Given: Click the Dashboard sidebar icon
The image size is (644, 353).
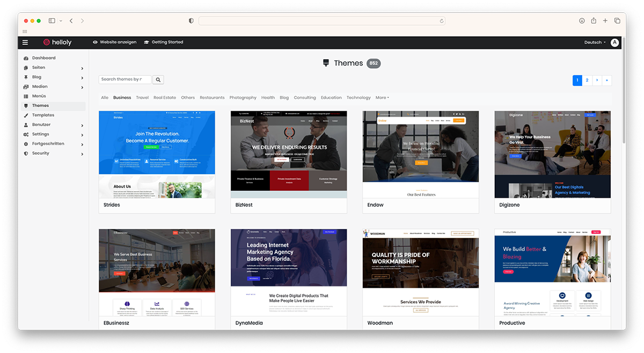Looking at the screenshot, I should click(x=26, y=58).
